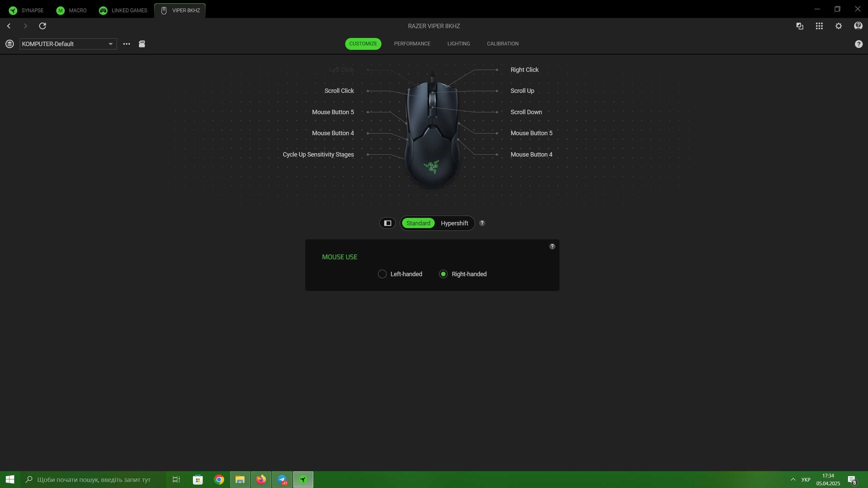This screenshot has height=488, width=868.
Task: Switch to Standard button mapping mode
Action: (x=418, y=223)
